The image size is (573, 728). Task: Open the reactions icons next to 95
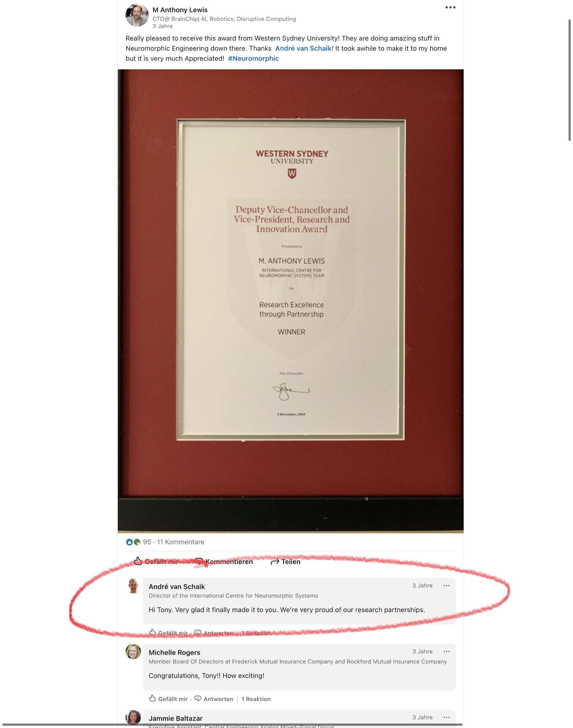pyautogui.click(x=133, y=542)
